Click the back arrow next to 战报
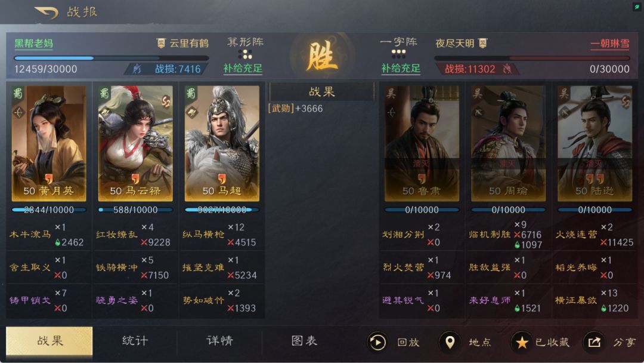The width and height of the screenshot is (644, 363). point(47,13)
